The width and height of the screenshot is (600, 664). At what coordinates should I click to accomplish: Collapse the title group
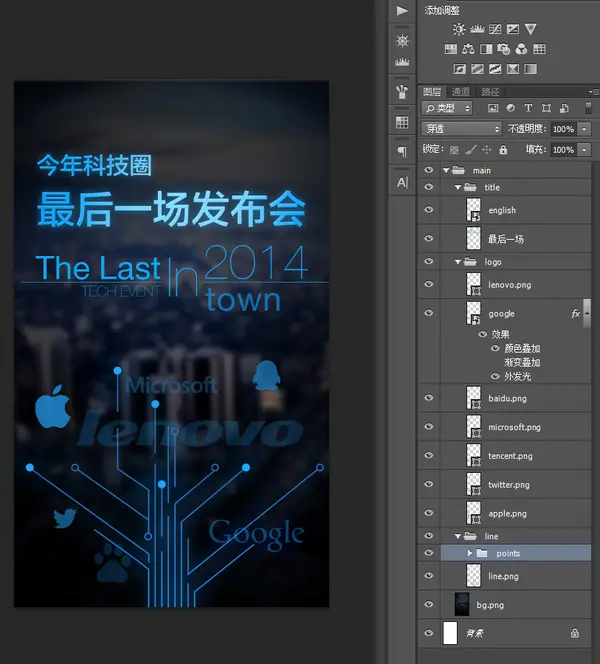[x=458, y=187]
